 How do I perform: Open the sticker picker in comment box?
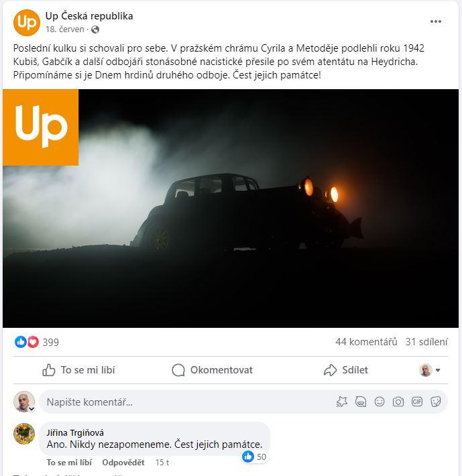point(436,402)
